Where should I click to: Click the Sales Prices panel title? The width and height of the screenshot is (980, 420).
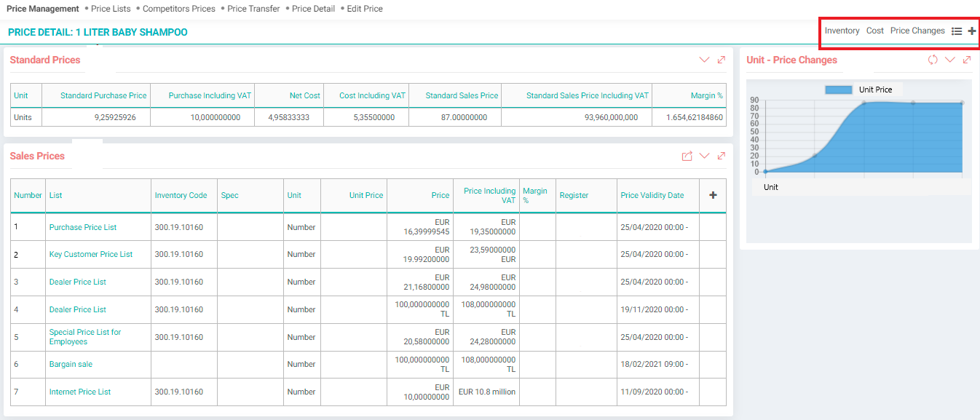(x=37, y=156)
